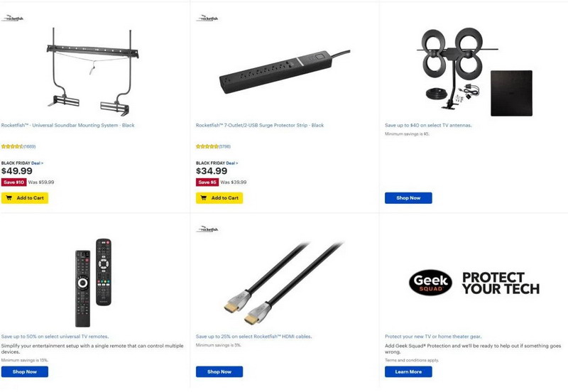Click Shop Now for universal TV remotes
Viewport: 568px width, 392px height.
25,371
